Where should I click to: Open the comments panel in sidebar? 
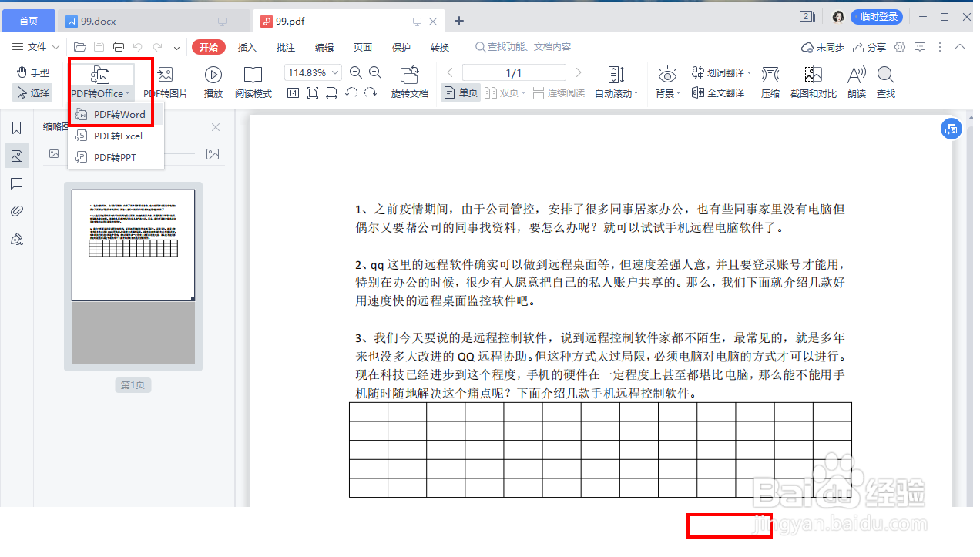click(x=16, y=183)
